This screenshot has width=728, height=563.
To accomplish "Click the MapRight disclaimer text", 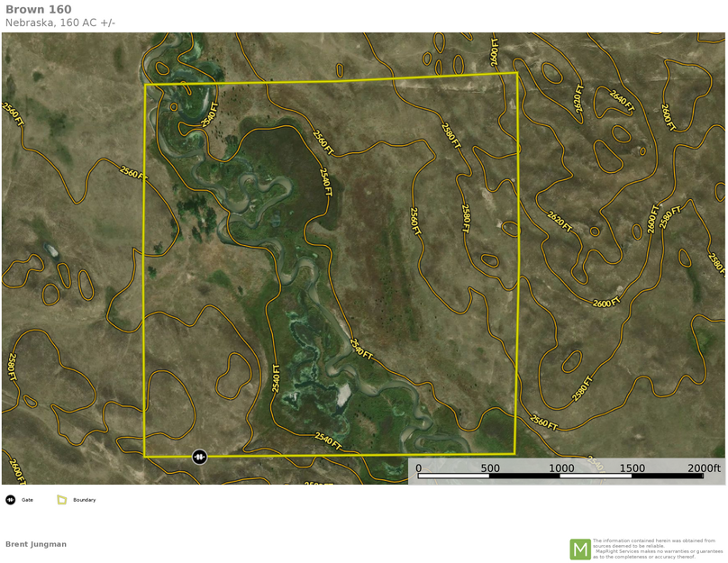I will tap(657, 549).
